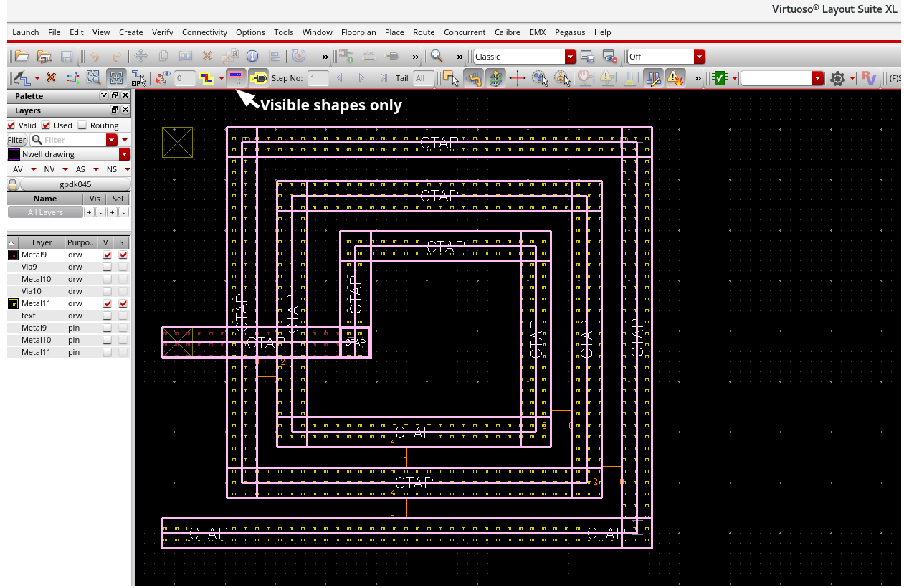
Task: Click the RV Calibre results icon
Action: click(869, 78)
